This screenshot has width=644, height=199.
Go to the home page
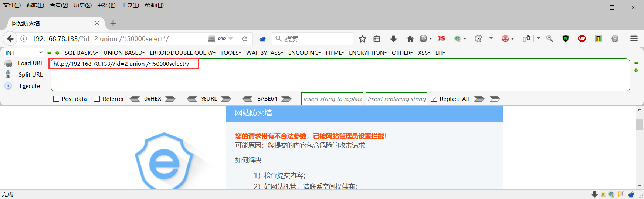point(410,38)
